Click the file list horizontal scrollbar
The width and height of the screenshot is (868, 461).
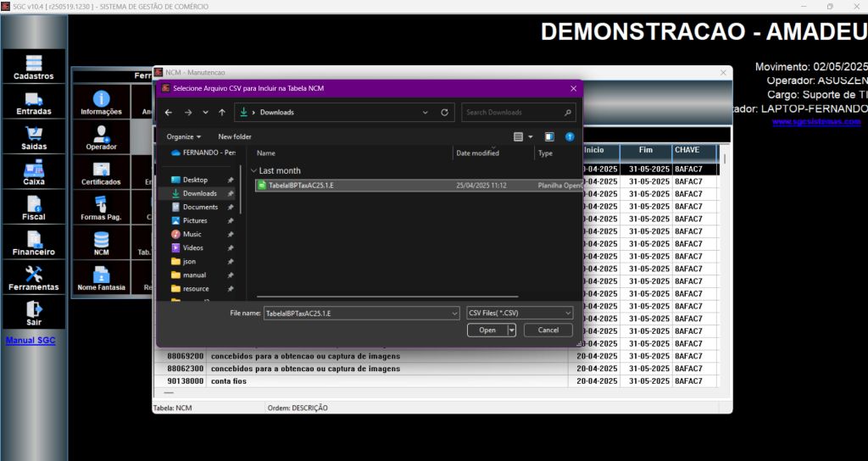click(387, 297)
